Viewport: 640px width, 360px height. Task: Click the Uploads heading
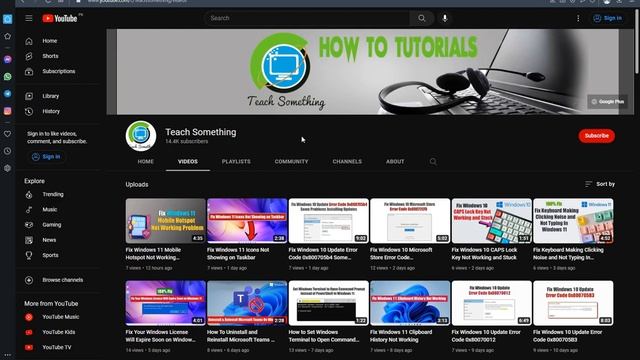pos(137,184)
